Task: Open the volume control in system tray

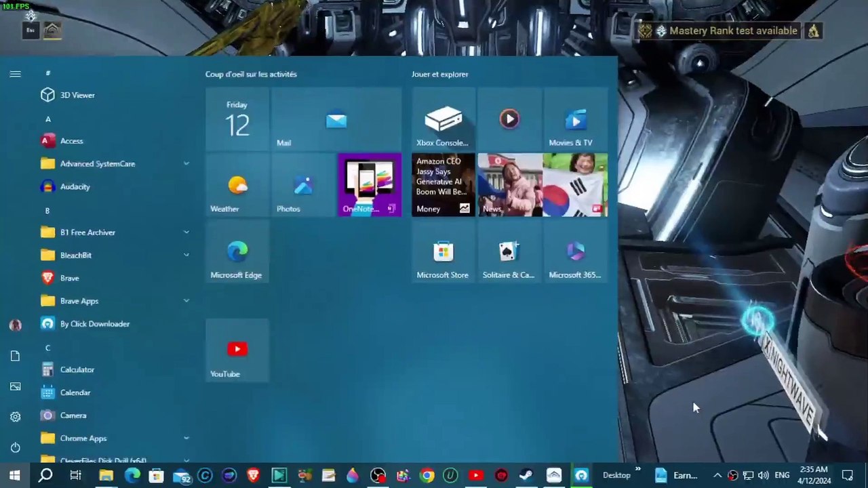Action: point(764,476)
